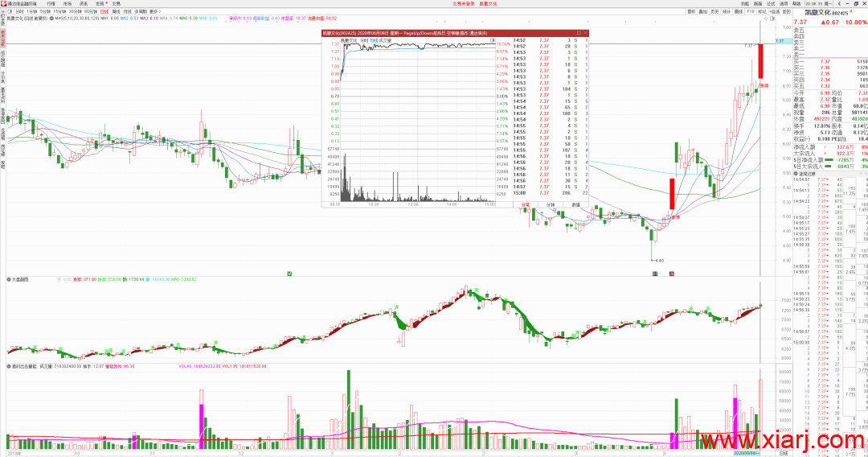Open the 资讯 menu
Image resolution: width=868 pixels, height=457 pixels.
click(x=83, y=3)
